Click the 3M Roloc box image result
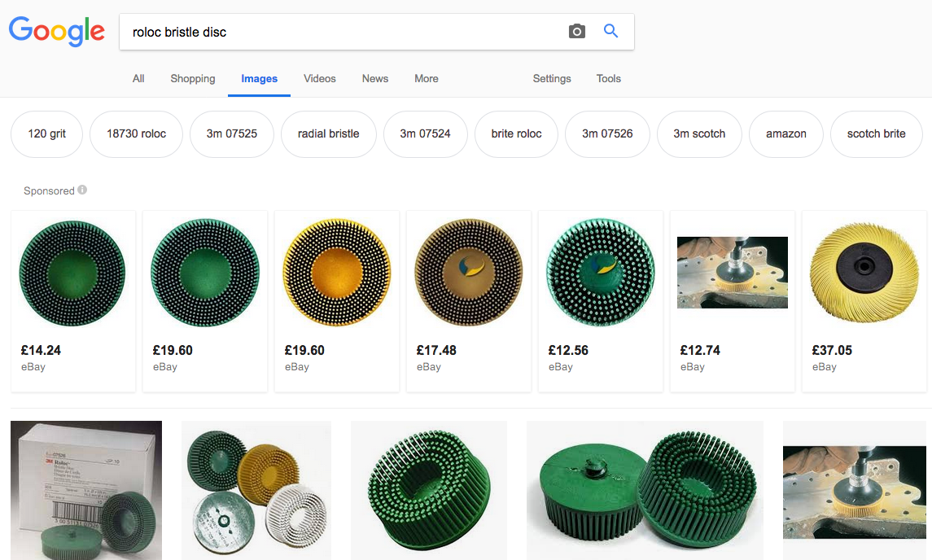The image size is (932, 560). 86,491
